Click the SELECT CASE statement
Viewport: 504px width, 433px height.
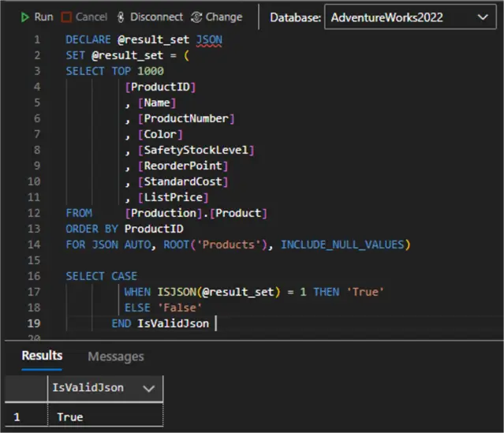pyautogui.click(x=102, y=276)
